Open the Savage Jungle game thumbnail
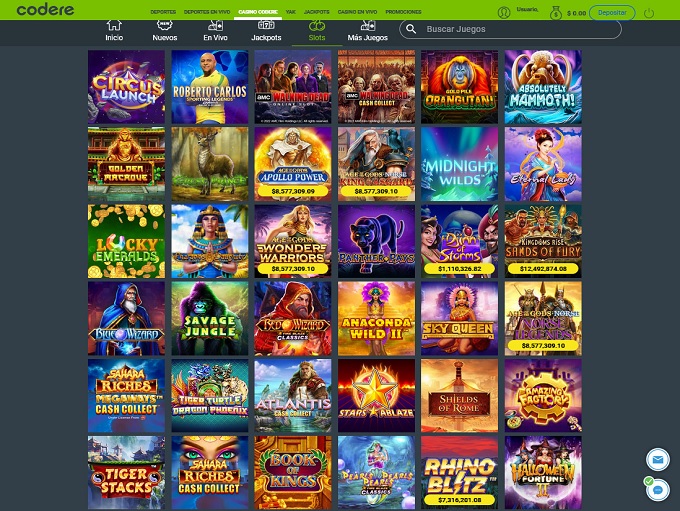 pos(210,318)
